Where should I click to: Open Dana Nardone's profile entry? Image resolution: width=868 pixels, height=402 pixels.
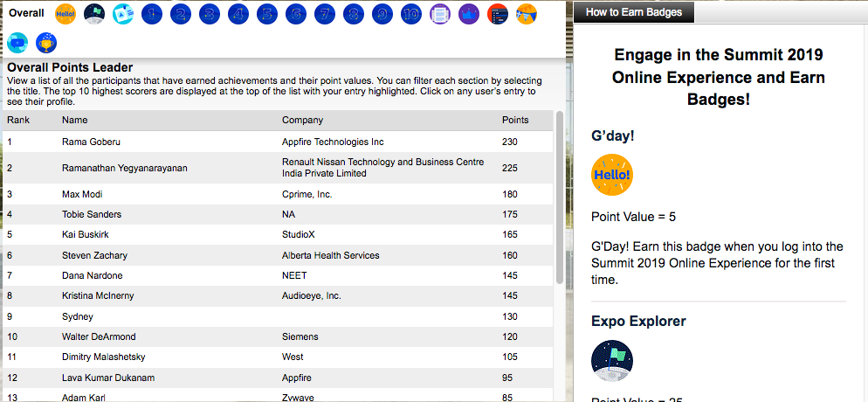pyautogui.click(x=278, y=275)
